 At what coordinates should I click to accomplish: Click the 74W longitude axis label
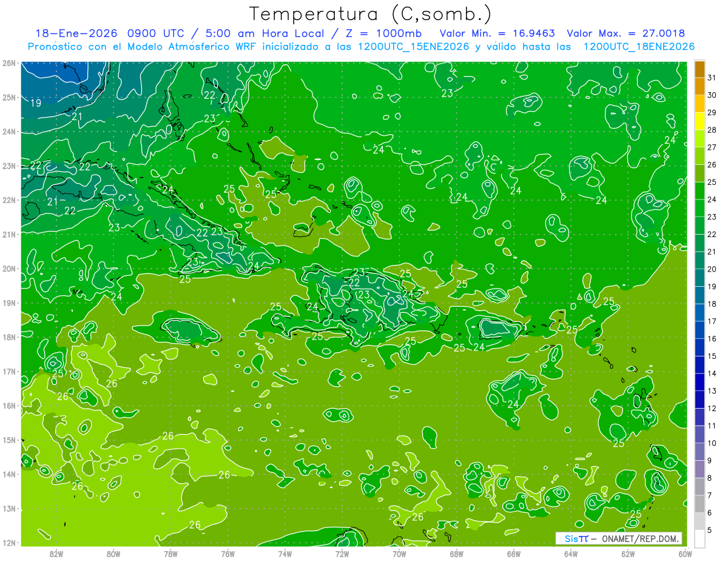pyautogui.click(x=285, y=554)
